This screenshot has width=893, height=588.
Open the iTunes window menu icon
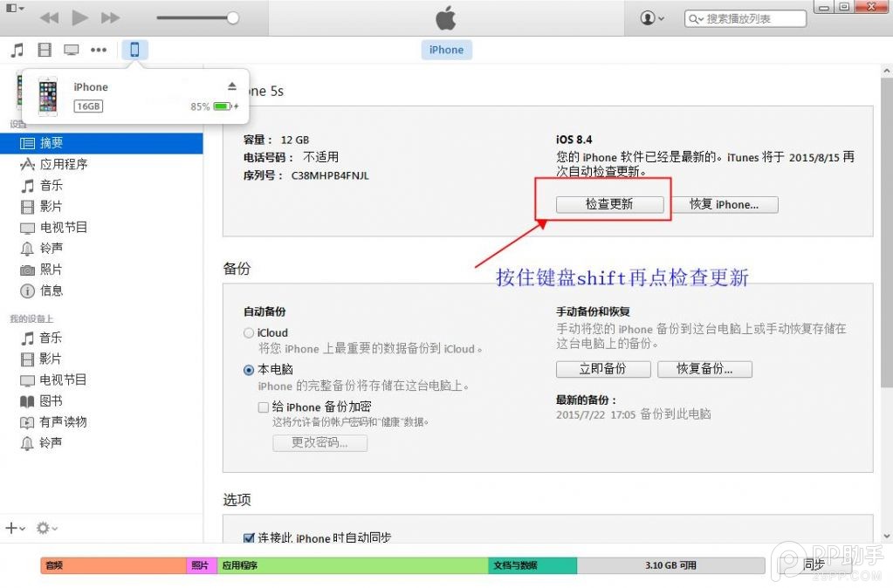click(14, 8)
